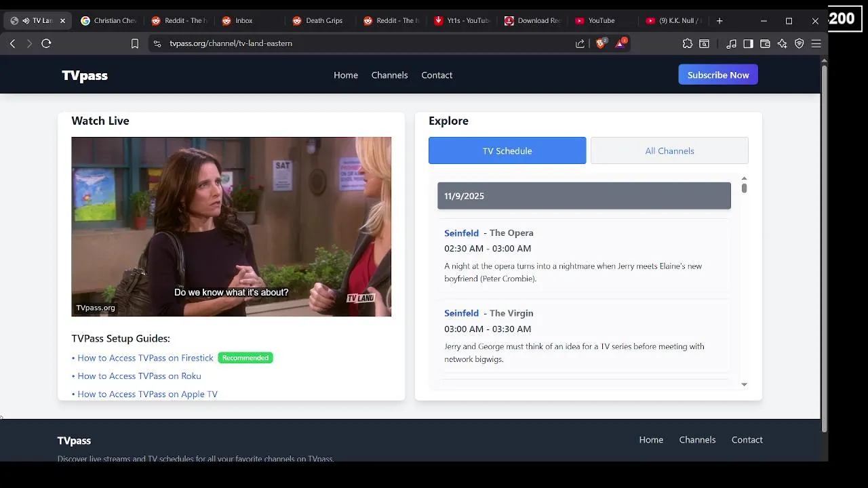868x488 pixels.
Task: Select the All Channels tab
Action: click(669, 150)
